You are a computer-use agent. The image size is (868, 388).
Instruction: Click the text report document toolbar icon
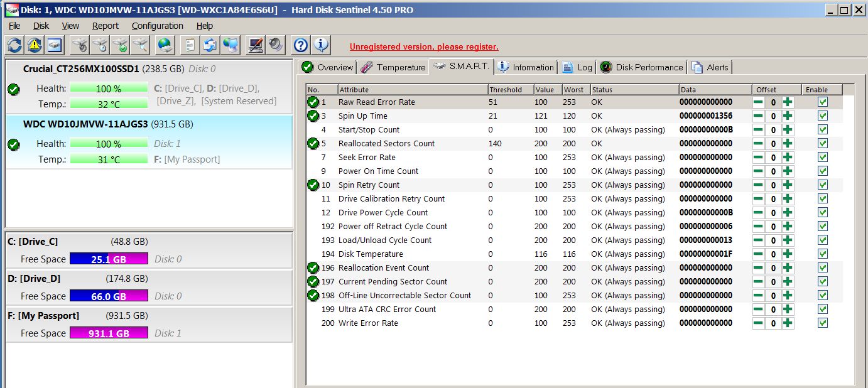[x=190, y=45]
